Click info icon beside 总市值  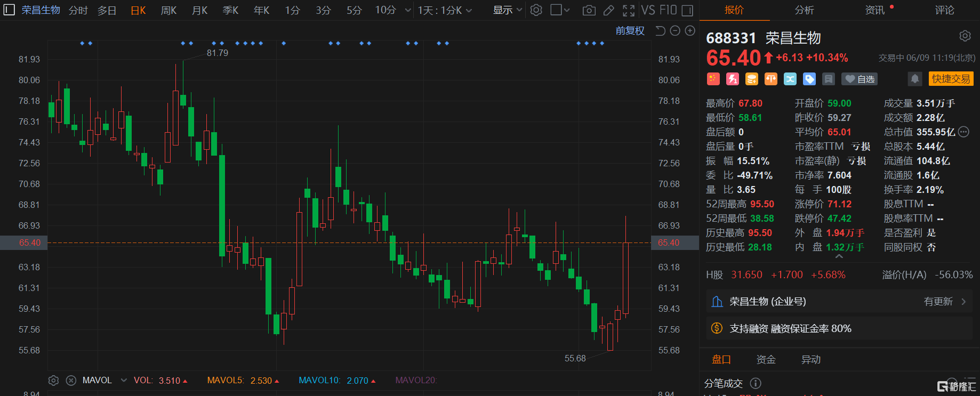pos(963,132)
